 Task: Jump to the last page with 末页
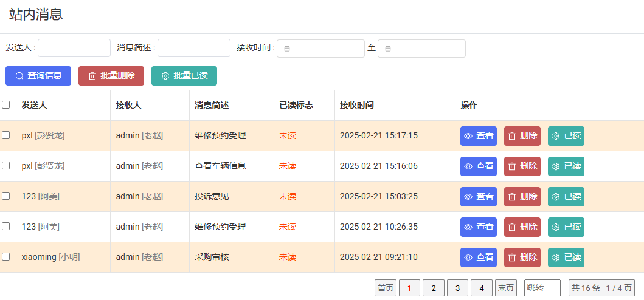point(506,288)
